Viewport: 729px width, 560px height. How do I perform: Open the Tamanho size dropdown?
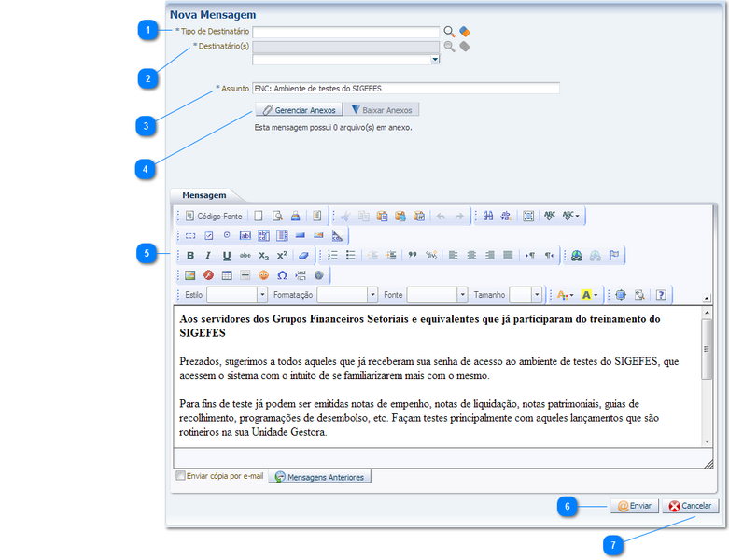537,295
